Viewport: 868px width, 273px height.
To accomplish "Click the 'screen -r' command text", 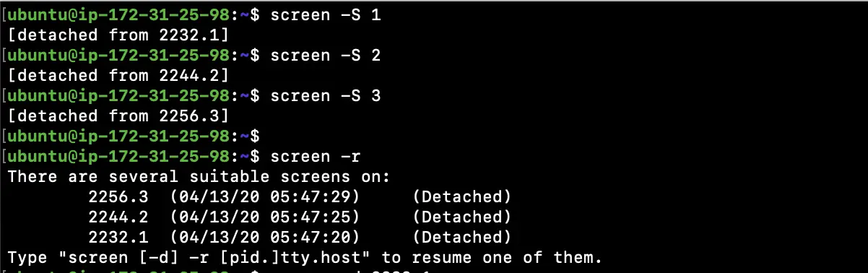I will tap(311, 155).
